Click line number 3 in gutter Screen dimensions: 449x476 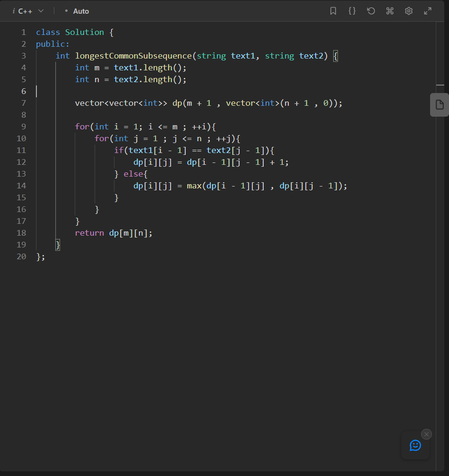[x=24, y=56]
